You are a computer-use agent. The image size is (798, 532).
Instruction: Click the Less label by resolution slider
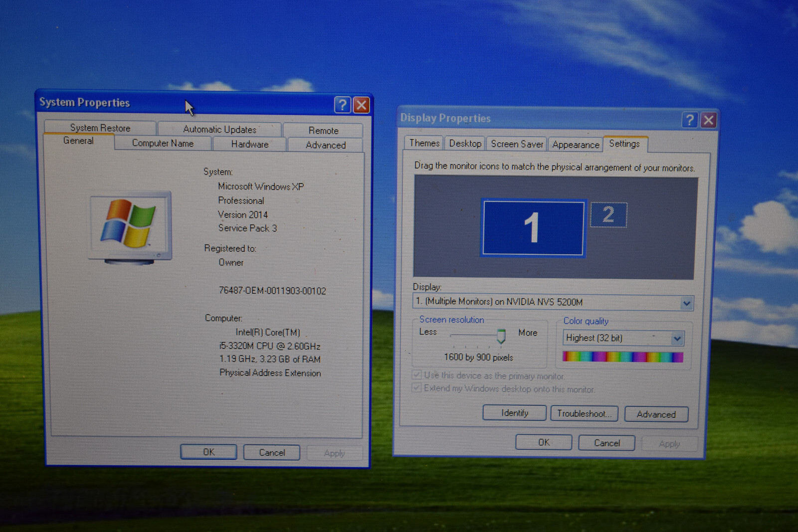pos(428,332)
